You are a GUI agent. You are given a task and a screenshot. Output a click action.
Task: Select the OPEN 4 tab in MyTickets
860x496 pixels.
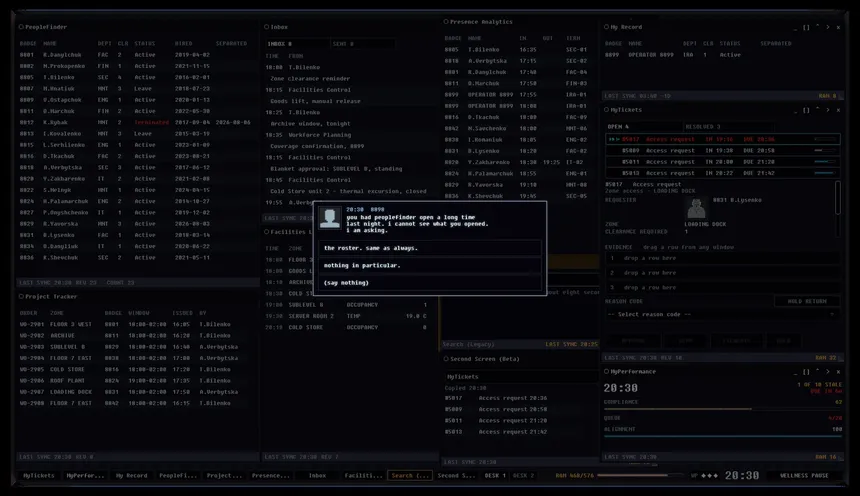644,127
